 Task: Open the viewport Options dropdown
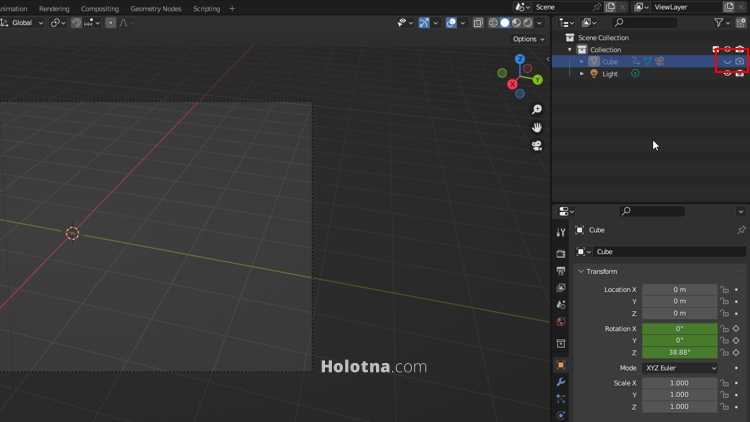pos(528,39)
